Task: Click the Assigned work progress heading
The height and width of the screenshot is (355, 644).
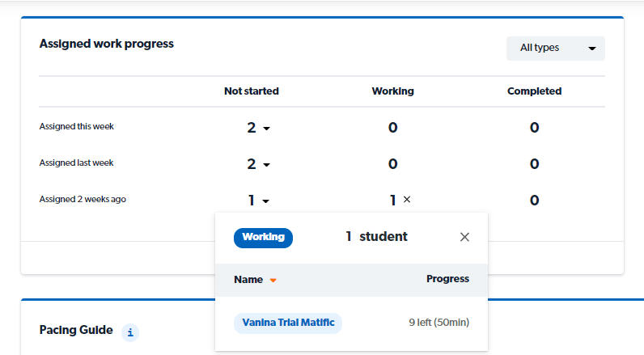Action: (x=106, y=44)
